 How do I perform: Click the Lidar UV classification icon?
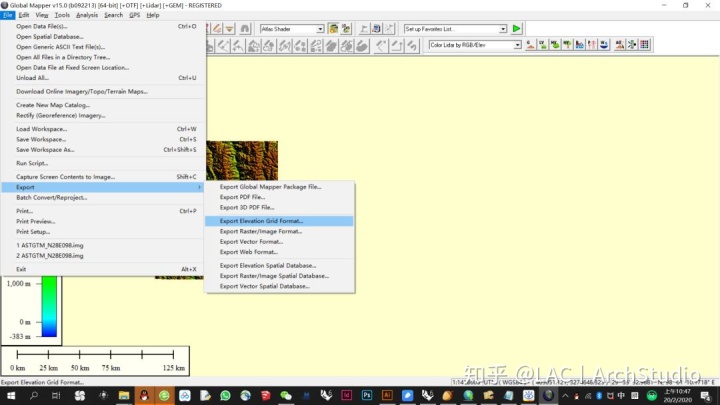tap(543, 45)
